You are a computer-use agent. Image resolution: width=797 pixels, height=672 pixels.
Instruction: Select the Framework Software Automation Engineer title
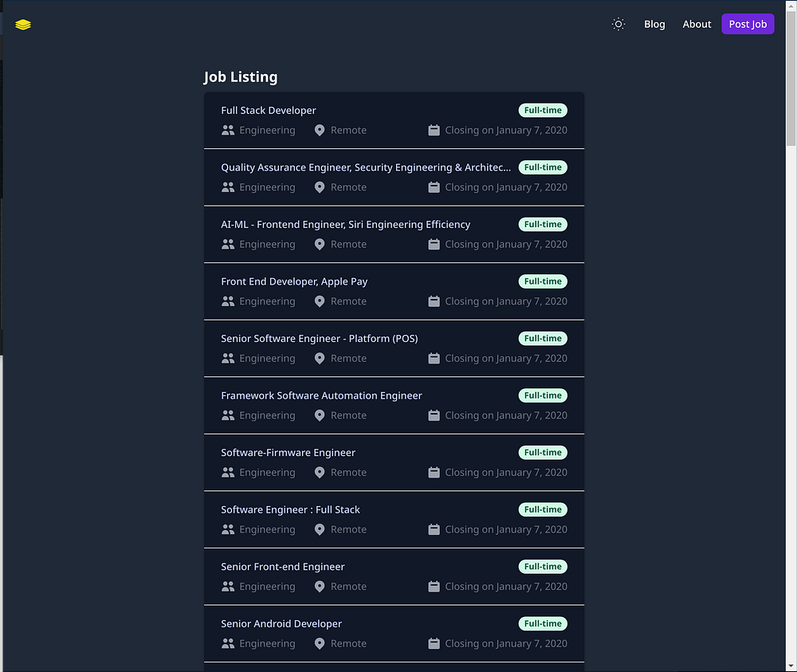pyautogui.click(x=321, y=395)
